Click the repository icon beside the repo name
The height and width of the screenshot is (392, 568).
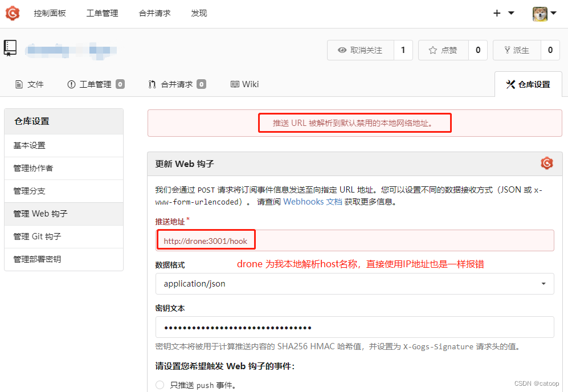click(x=10, y=48)
